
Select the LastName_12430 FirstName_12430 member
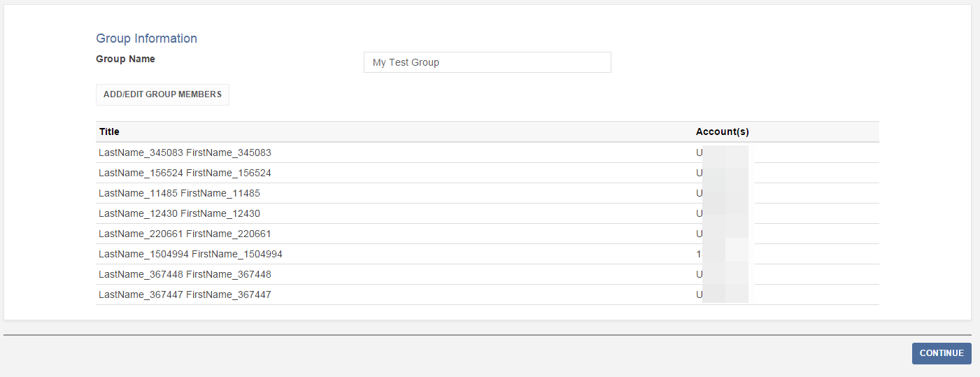tap(179, 213)
